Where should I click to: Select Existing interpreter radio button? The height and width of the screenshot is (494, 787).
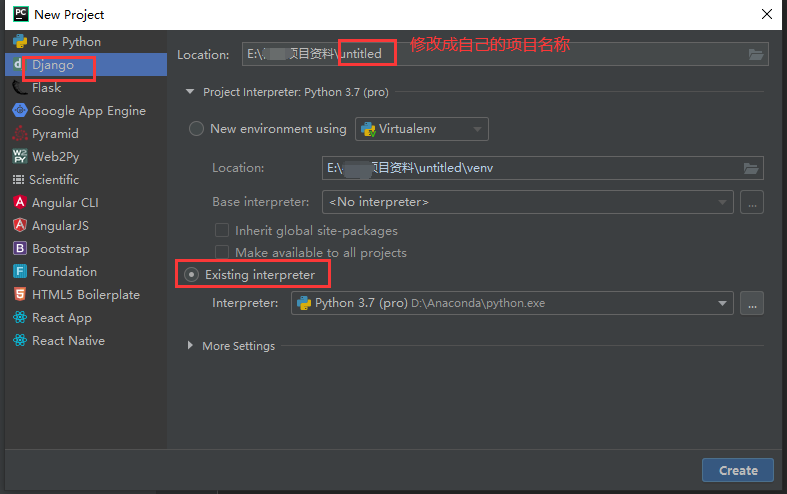[x=191, y=275]
